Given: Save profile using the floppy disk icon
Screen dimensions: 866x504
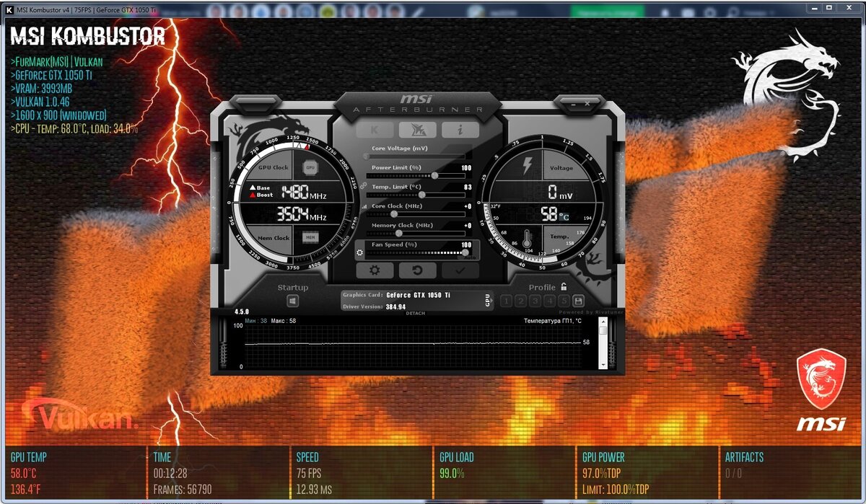Looking at the screenshot, I should point(578,301).
